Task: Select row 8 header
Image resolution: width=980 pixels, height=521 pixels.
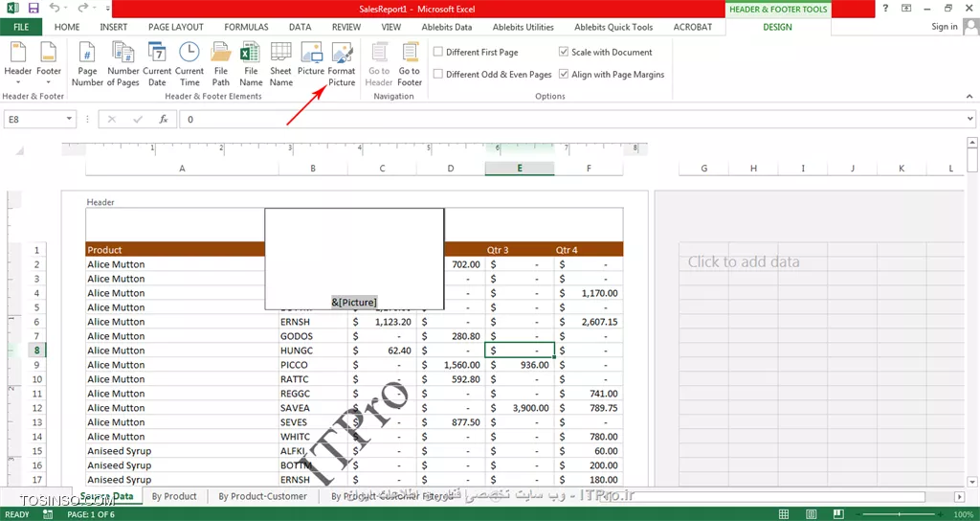Action: point(37,351)
